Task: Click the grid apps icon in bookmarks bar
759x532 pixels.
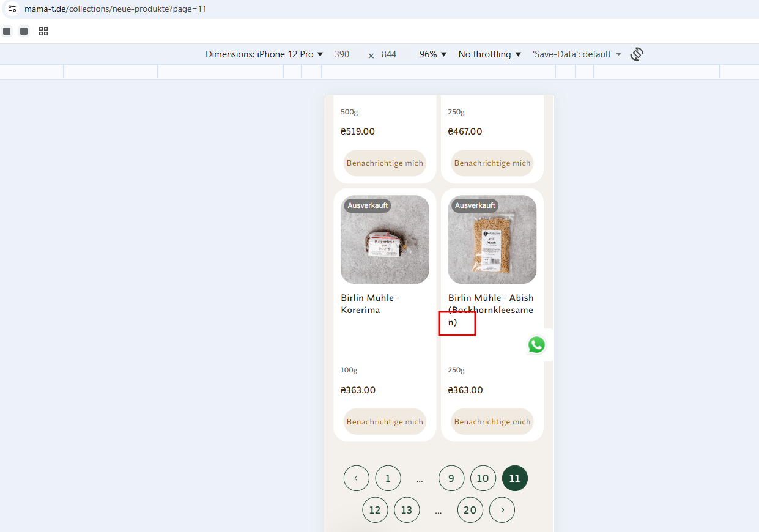Action: [43, 31]
